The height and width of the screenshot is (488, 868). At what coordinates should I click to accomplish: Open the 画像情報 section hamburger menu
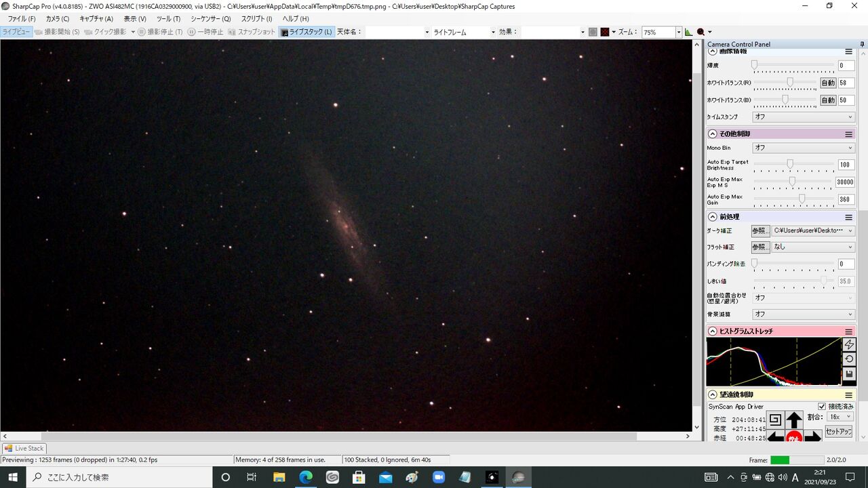click(848, 52)
